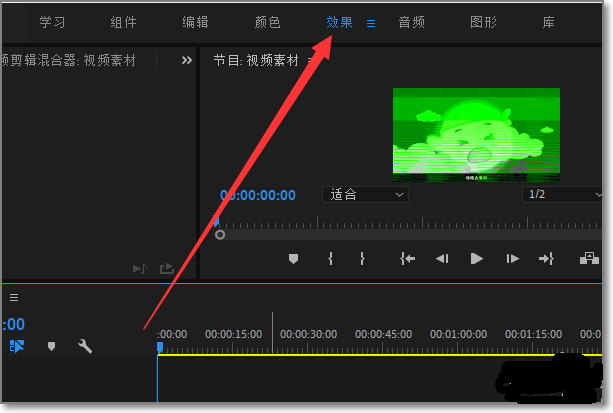Click the timeline timecode :00
The image size is (613, 413).
click(13, 324)
